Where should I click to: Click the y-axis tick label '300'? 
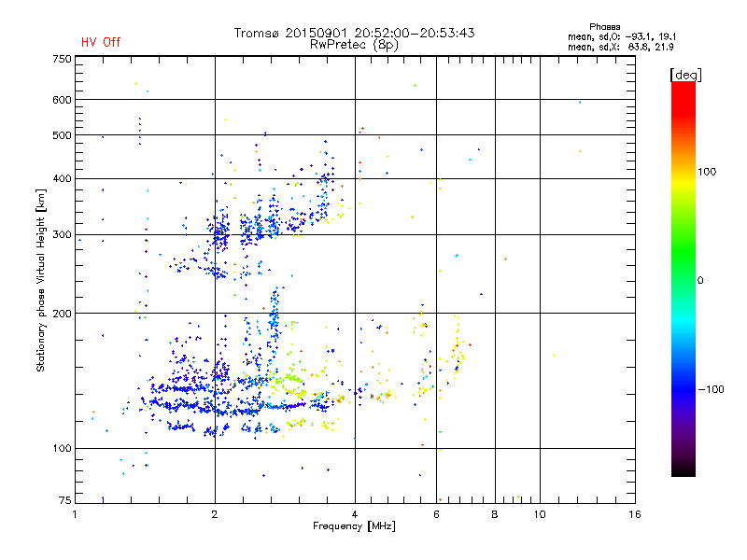click(x=63, y=235)
